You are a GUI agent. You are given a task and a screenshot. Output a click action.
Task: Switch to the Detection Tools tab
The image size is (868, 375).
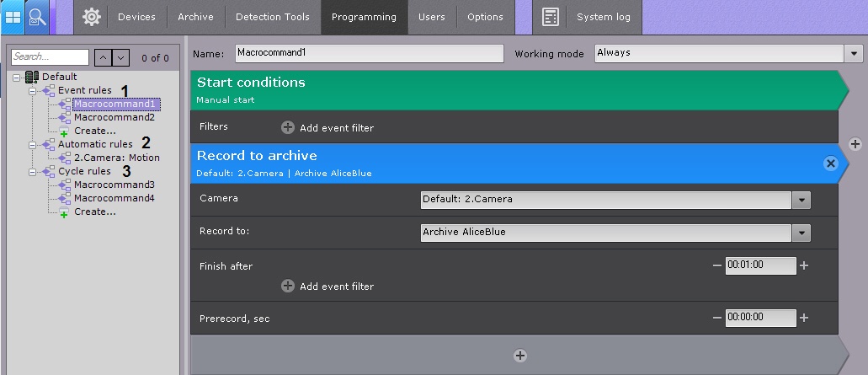[x=272, y=17]
